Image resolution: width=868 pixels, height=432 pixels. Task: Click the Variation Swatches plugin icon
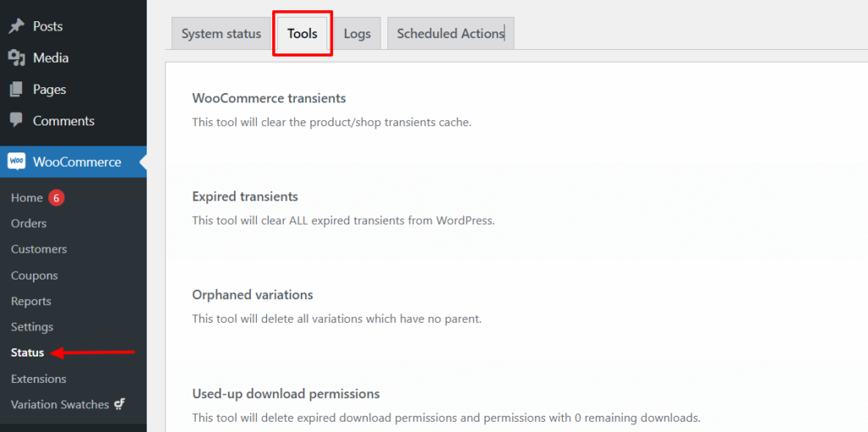tap(119, 404)
